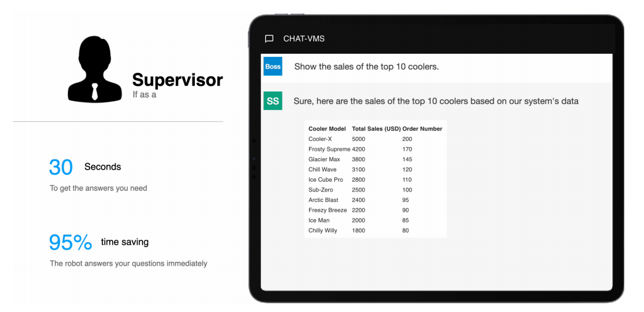644x312 pixels.
Task: Click the Cooler Model column header
Action: 327,129
